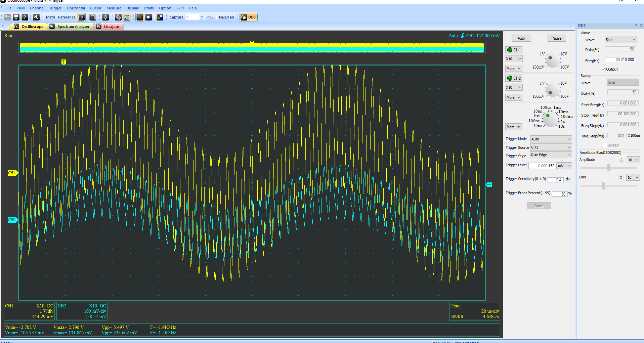644x343 pixels.
Task: Adjust the Bias slider thumb
Action: (603, 186)
